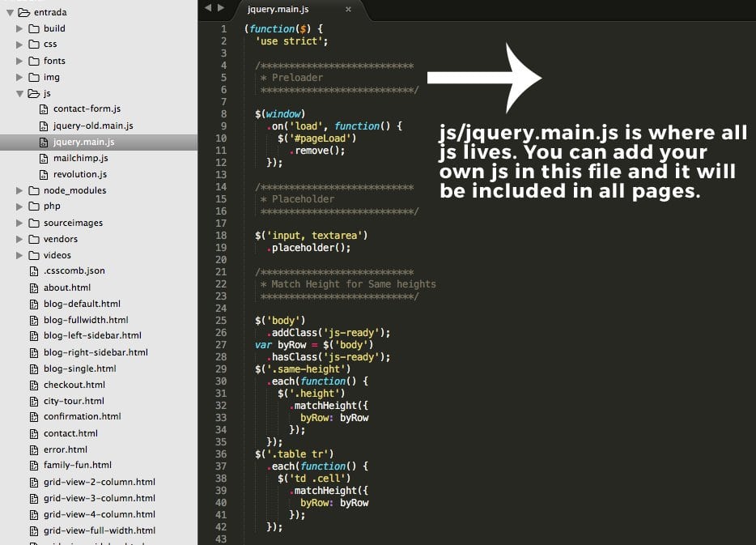The width and height of the screenshot is (756, 545).
Task: Click the file icon beside about.html
Action: 34,287
